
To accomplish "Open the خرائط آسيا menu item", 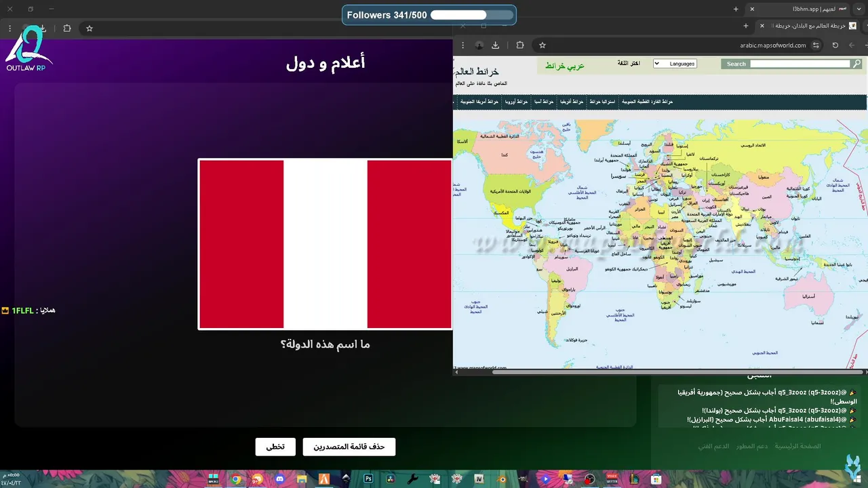I will coord(543,102).
